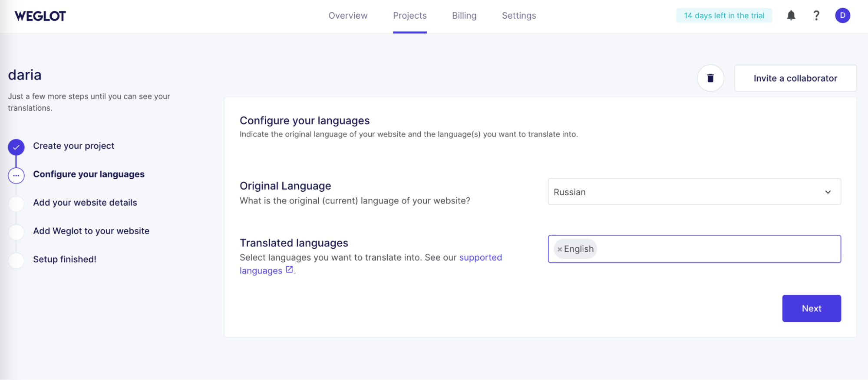
Task: Open the user avatar D menu
Action: (842, 16)
